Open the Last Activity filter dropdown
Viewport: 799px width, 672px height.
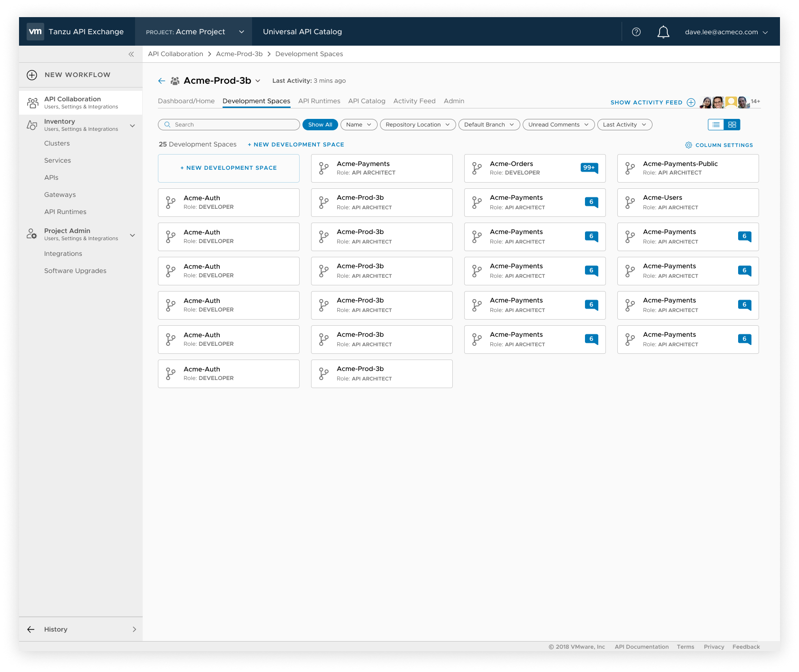[x=625, y=125]
